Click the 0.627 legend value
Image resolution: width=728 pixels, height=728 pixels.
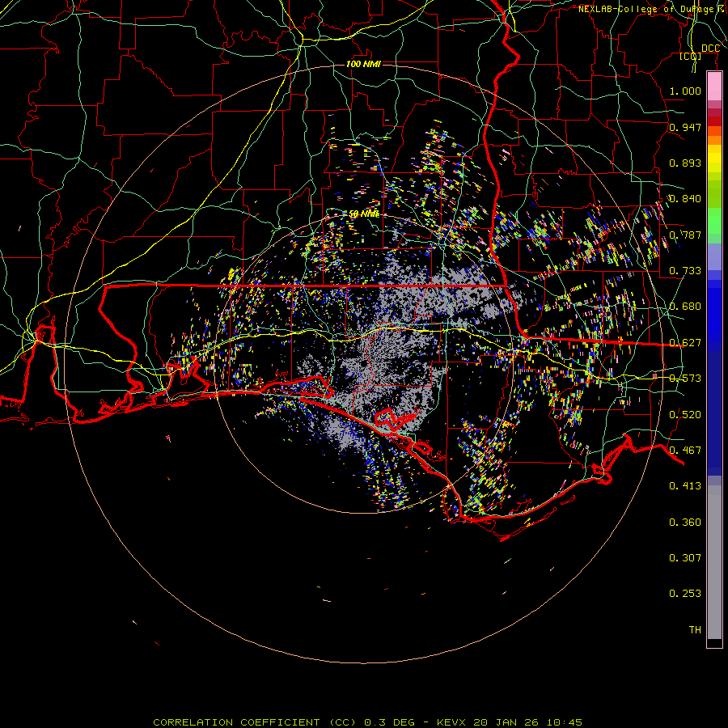(685, 343)
